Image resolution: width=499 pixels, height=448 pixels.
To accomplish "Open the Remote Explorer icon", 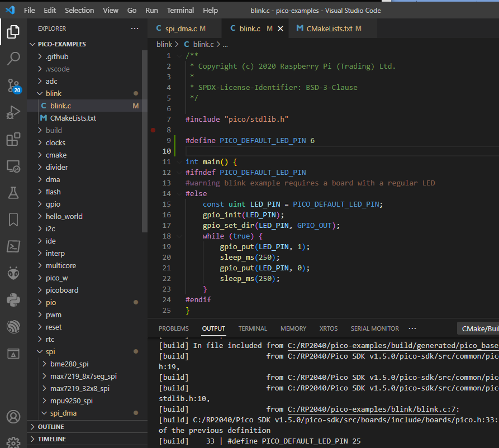I will 13,166.
